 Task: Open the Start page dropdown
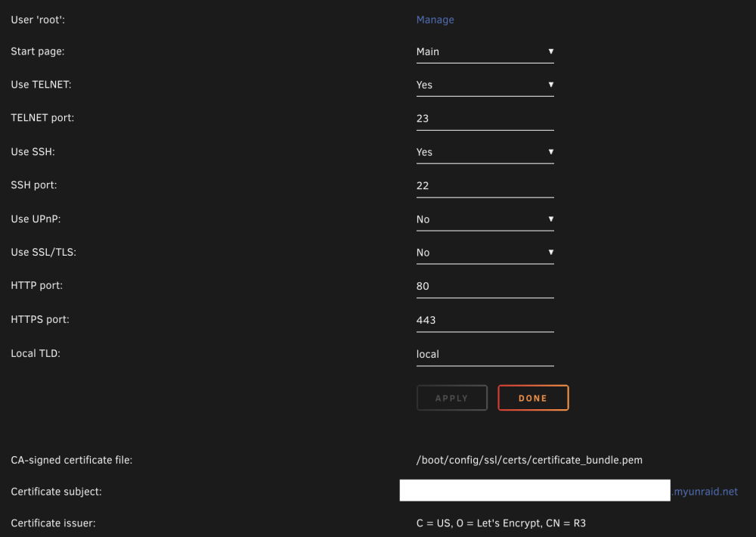click(x=485, y=51)
